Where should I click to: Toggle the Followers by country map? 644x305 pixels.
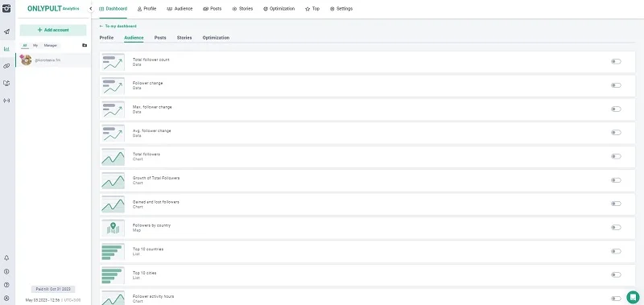616,228
